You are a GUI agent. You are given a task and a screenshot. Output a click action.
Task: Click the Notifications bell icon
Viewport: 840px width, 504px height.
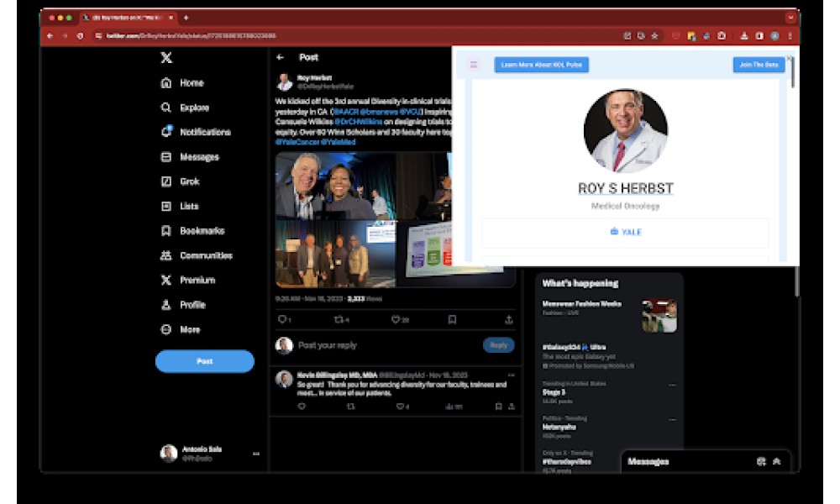pyautogui.click(x=166, y=132)
